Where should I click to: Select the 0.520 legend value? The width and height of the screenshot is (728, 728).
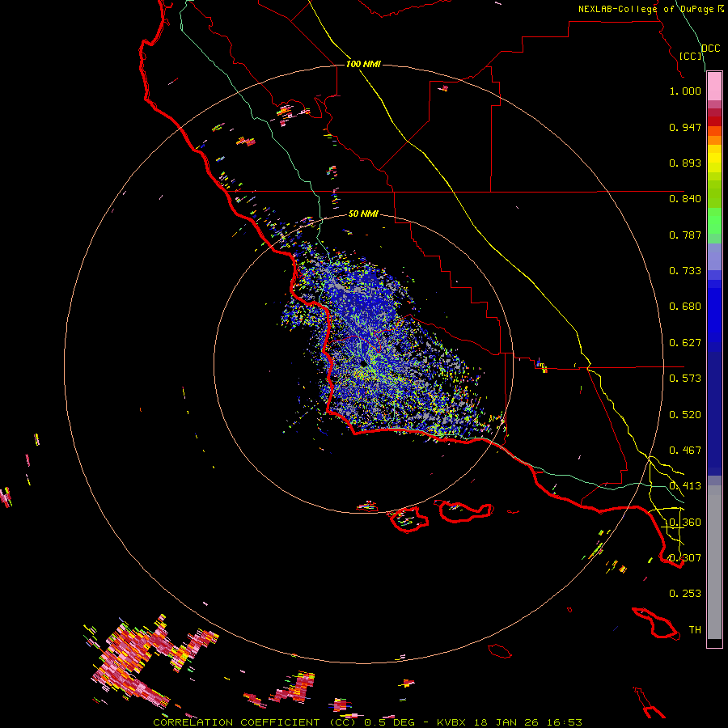[x=685, y=415]
